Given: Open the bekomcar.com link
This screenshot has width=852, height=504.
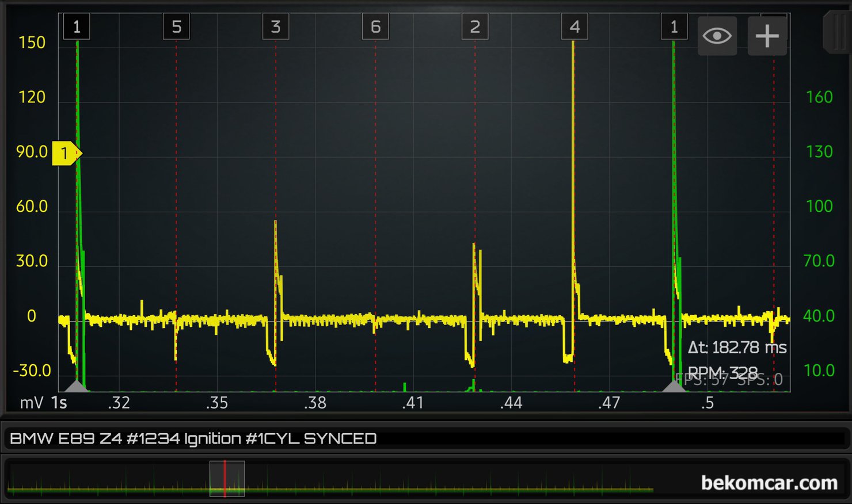Looking at the screenshot, I should click(769, 483).
